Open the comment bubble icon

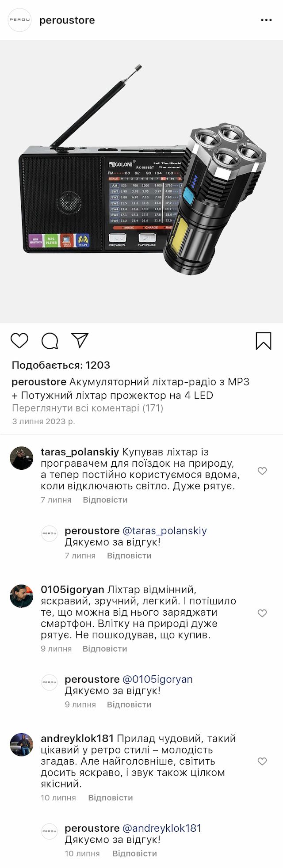point(50,341)
